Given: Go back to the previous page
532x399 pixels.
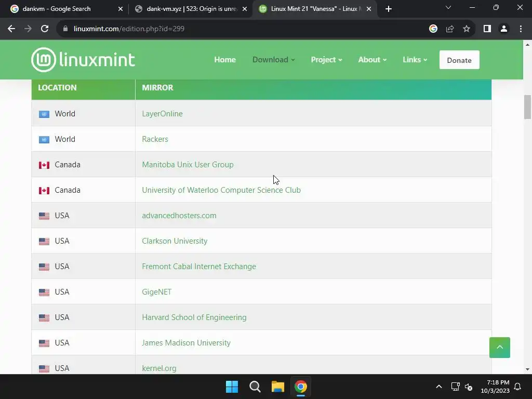Looking at the screenshot, I should tap(11, 29).
